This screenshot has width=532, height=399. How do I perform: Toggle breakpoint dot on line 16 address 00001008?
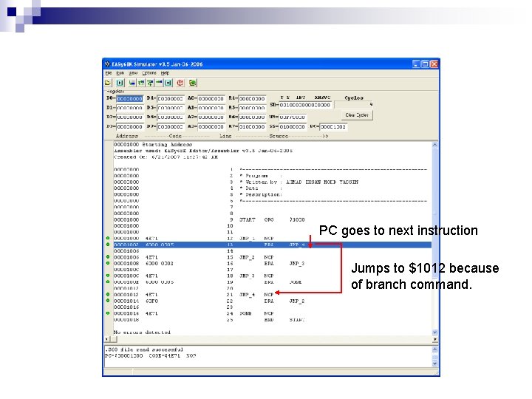[x=108, y=263]
